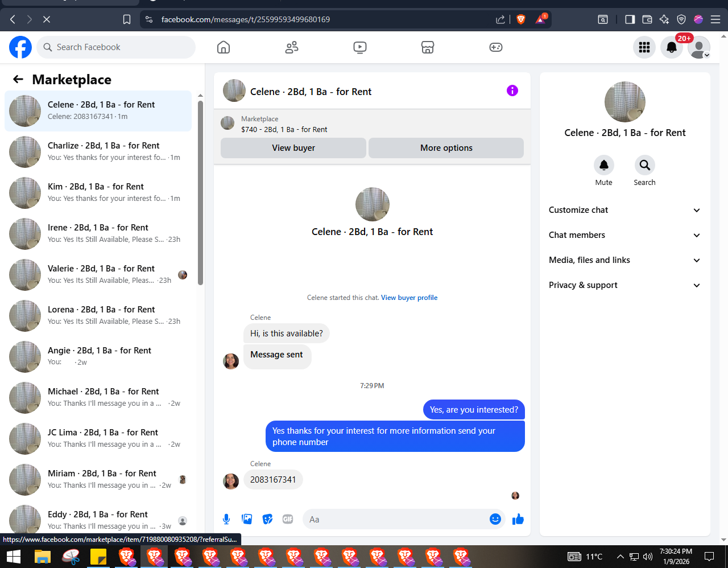Click the purple conversation info icon
The image size is (728, 568).
pyautogui.click(x=512, y=90)
